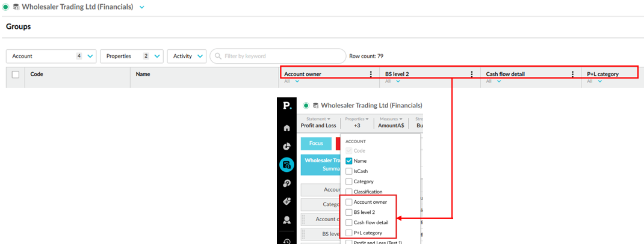Open the BS level 2 column options menu
Screen dimensions: 644x244
[x=472, y=75]
